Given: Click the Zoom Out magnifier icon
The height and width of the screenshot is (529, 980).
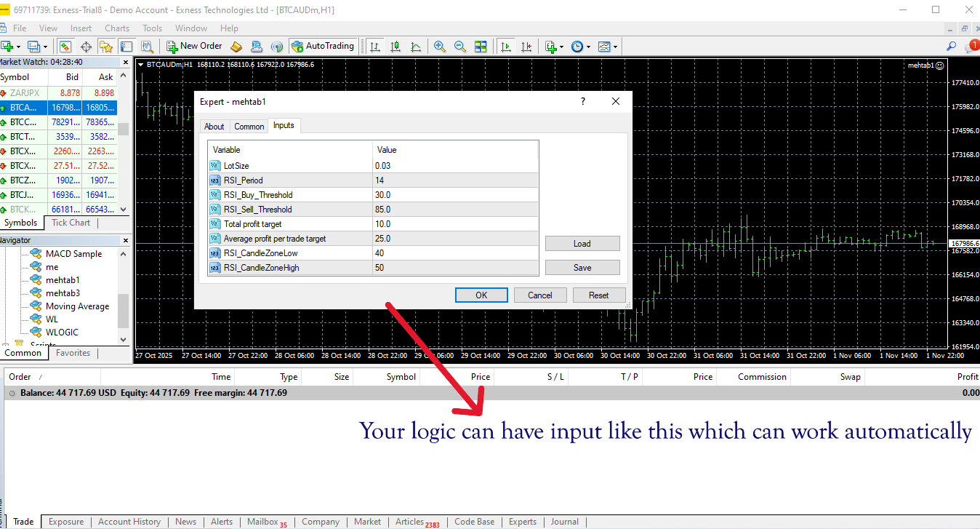Looking at the screenshot, I should (460, 46).
